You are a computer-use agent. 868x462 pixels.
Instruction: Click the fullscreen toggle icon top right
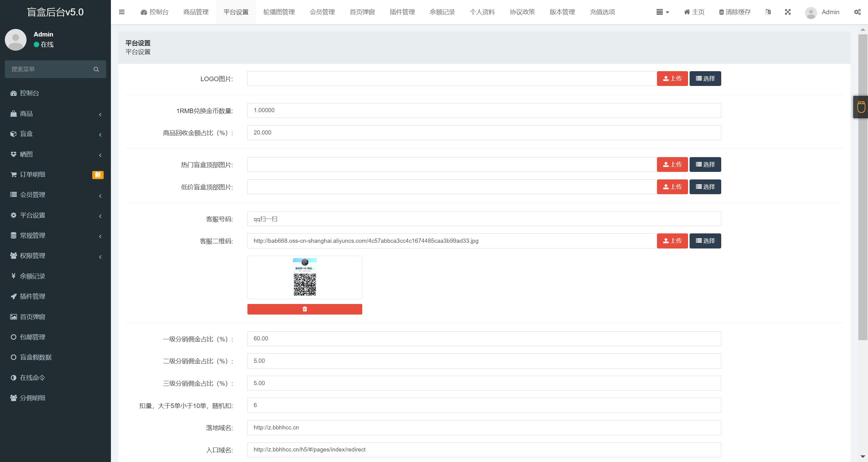[x=787, y=11]
